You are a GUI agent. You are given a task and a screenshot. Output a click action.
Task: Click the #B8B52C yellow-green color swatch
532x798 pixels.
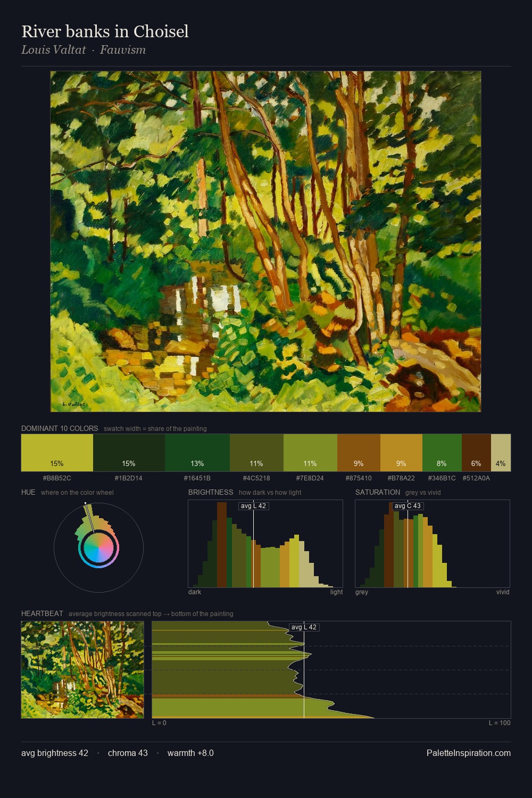tap(57, 453)
